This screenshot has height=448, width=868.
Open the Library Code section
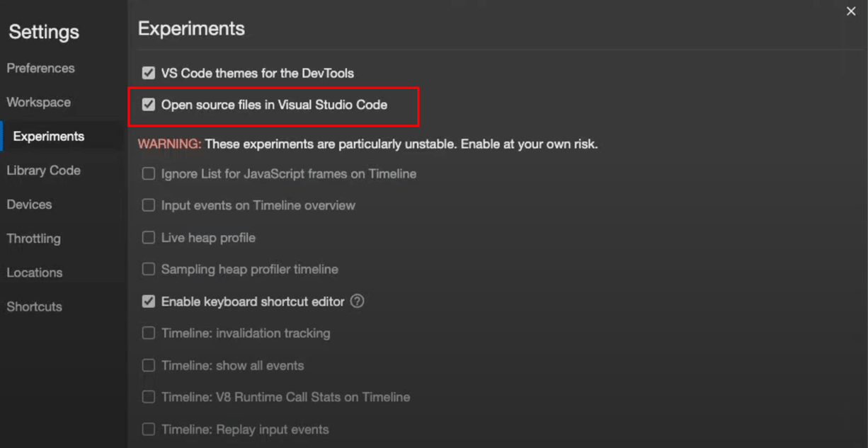click(x=43, y=170)
